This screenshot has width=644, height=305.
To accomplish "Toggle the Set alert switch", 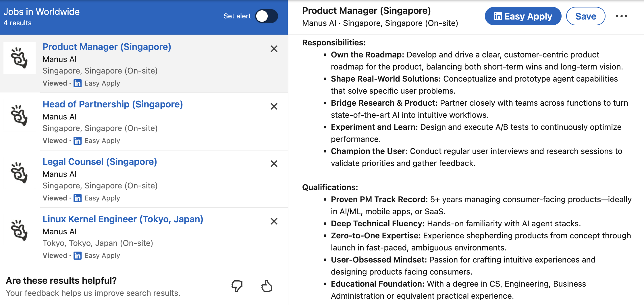I will [267, 16].
